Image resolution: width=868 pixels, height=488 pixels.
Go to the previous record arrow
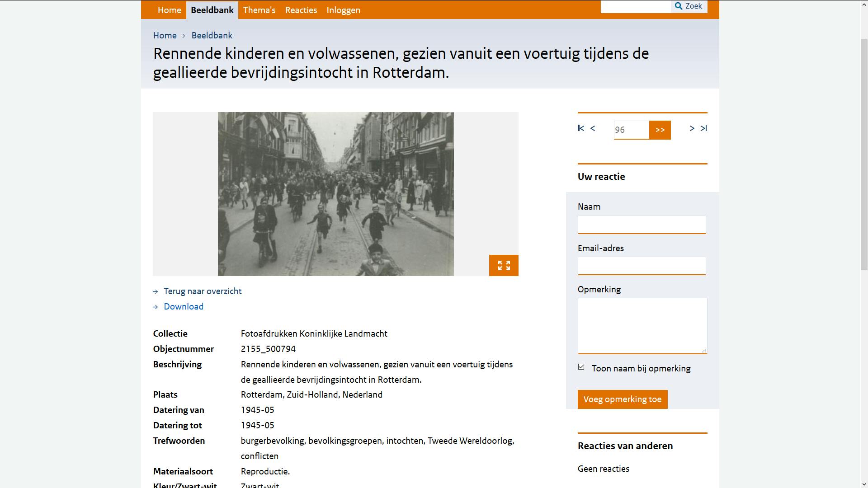pyautogui.click(x=592, y=129)
